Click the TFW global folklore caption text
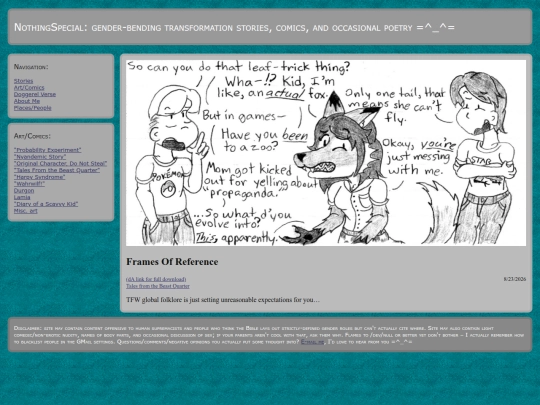The height and width of the screenshot is (405, 540). click(x=223, y=300)
